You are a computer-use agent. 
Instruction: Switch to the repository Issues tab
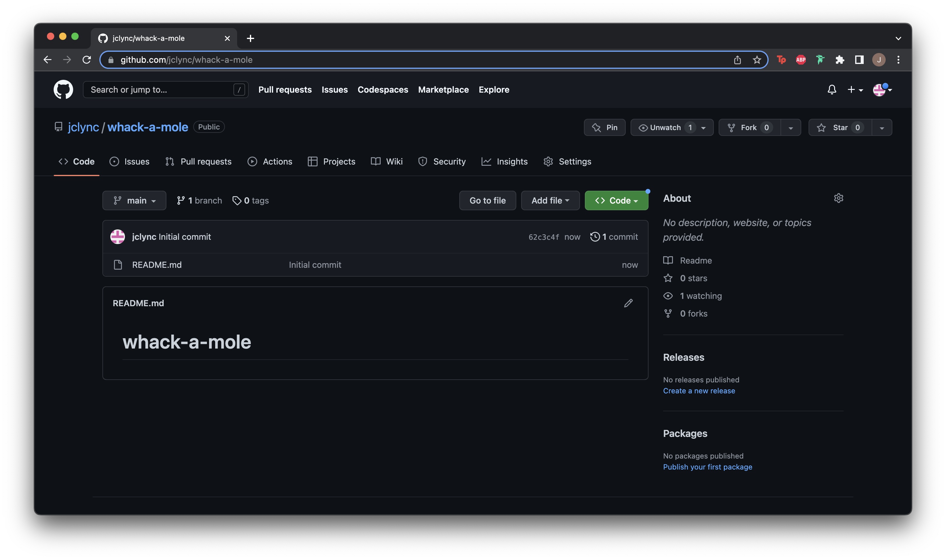129,161
